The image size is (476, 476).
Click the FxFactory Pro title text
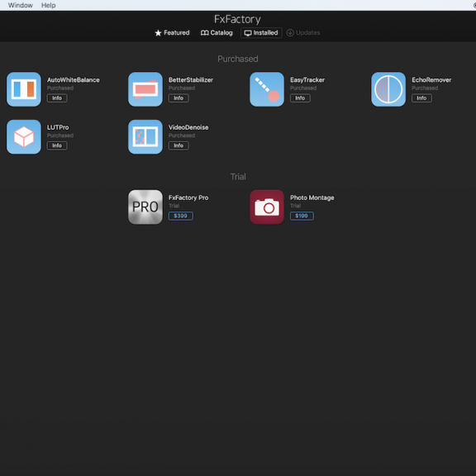[x=188, y=198]
